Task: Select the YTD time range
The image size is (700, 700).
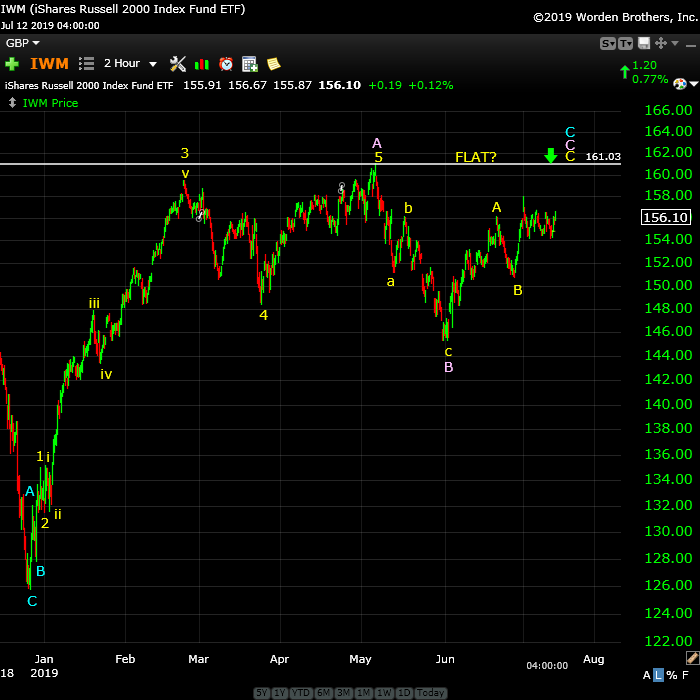Action: point(301,693)
